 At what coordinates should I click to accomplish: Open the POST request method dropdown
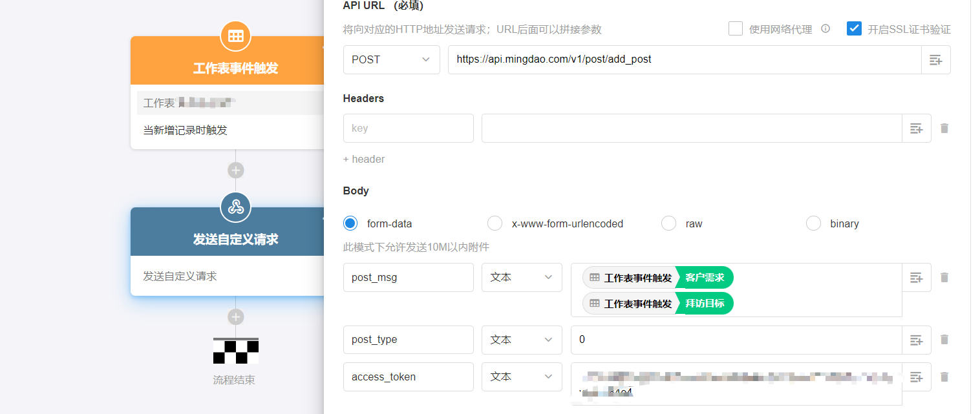pos(392,59)
